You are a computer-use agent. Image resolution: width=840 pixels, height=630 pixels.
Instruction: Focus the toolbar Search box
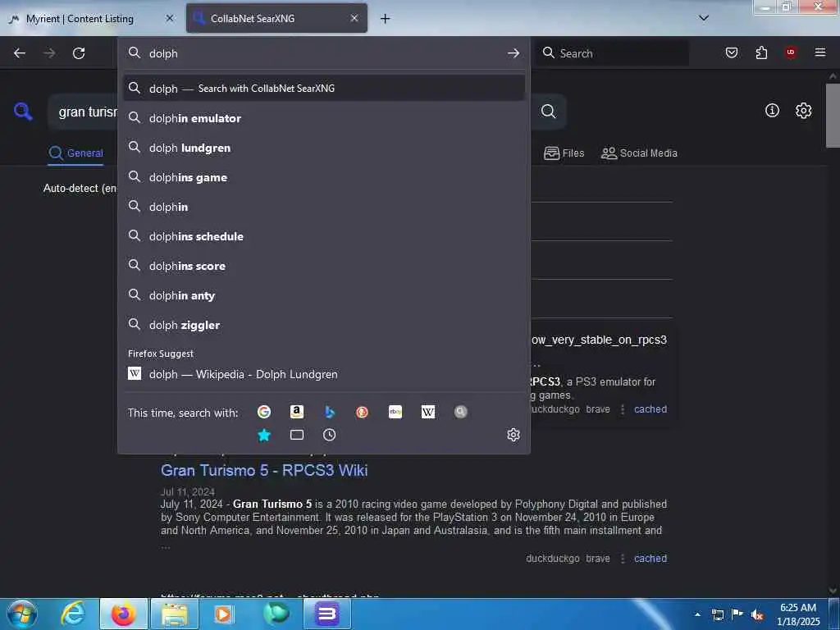tap(612, 53)
